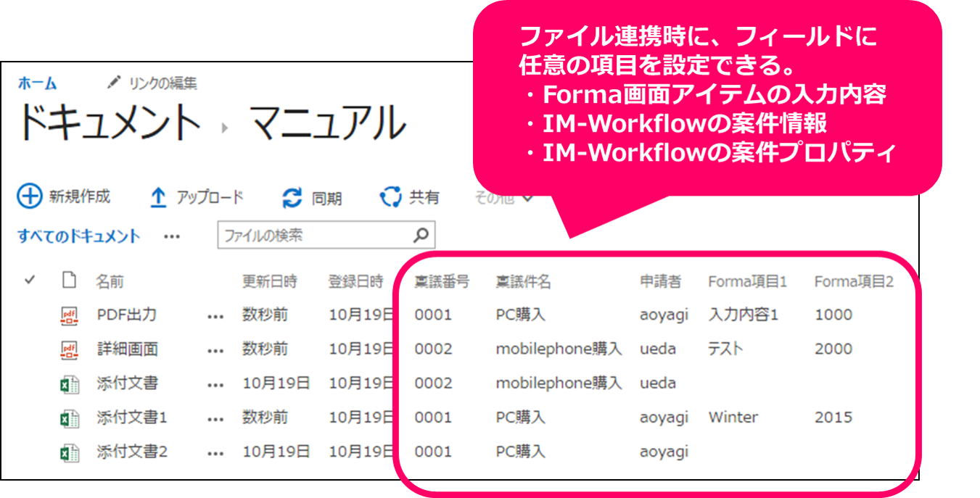Click PC購入 in the 添付文書2 row

point(521,452)
